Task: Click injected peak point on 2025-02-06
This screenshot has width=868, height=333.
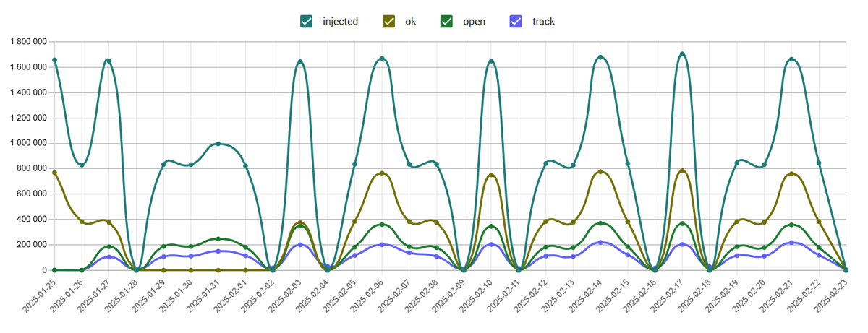Action: (382, 59)
